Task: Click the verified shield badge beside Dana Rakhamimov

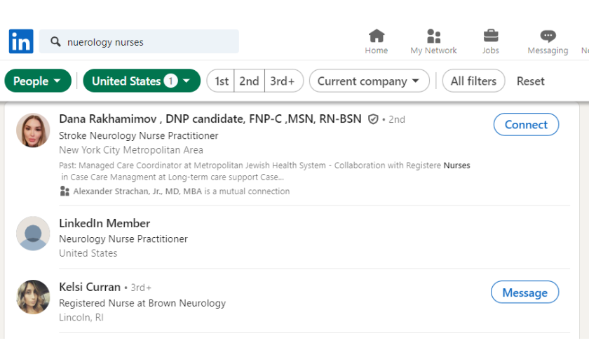Action: (373, 119)
